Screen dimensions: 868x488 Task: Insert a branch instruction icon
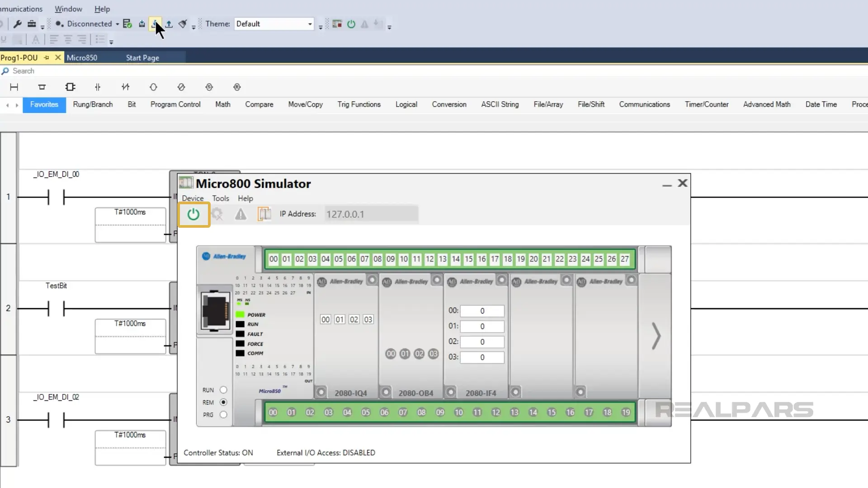click(x=42, y=87)
